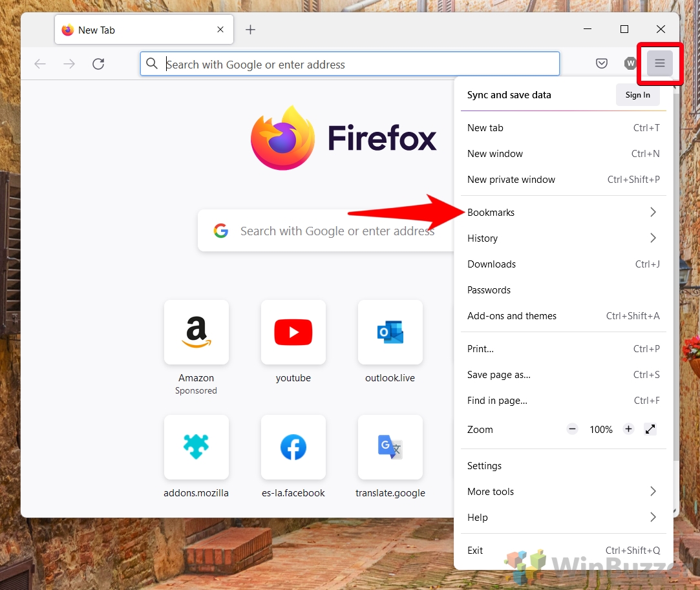Image resolution: width=700 pixels, height=590 pixels.
Task: Go back one page
Action: coord(40,64)
